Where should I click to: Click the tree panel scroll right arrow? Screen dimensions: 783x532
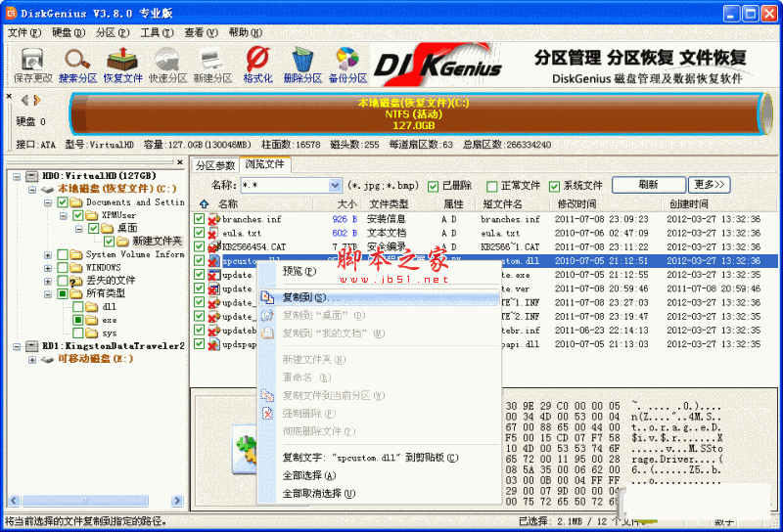coord(177,500)
